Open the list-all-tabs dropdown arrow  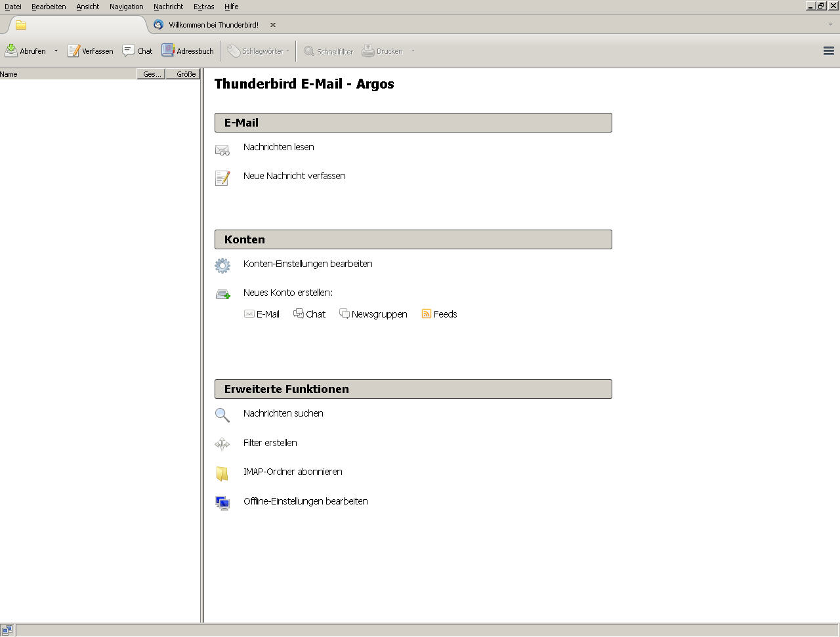830,25
